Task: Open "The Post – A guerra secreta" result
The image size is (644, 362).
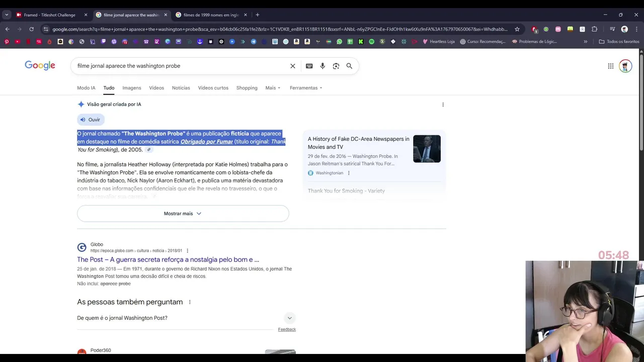Action: click(x=168, y=259)
